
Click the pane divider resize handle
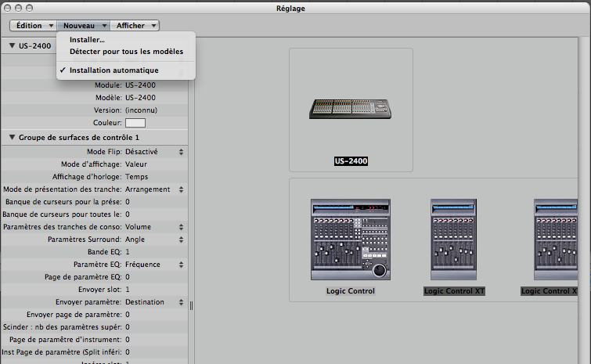tap(192, 305)
